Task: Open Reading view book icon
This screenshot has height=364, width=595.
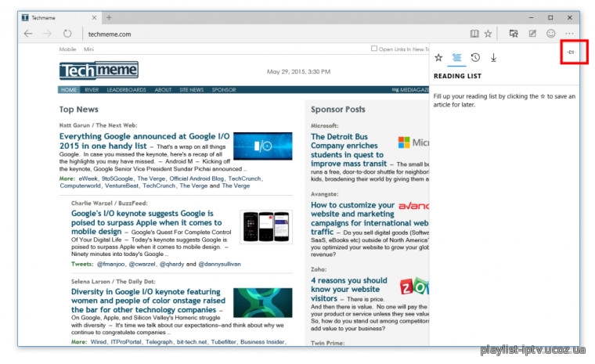Action: click(474, 34)
